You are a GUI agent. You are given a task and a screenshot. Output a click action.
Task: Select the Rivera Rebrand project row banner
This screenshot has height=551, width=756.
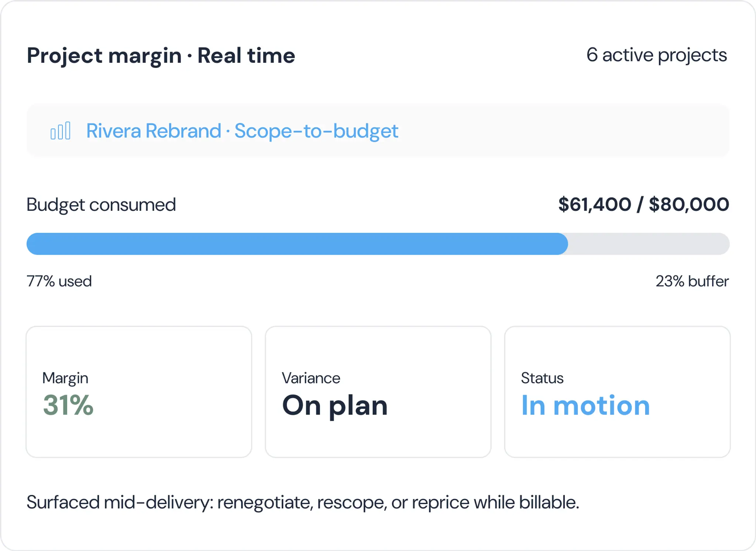click(x=378, y=131)
